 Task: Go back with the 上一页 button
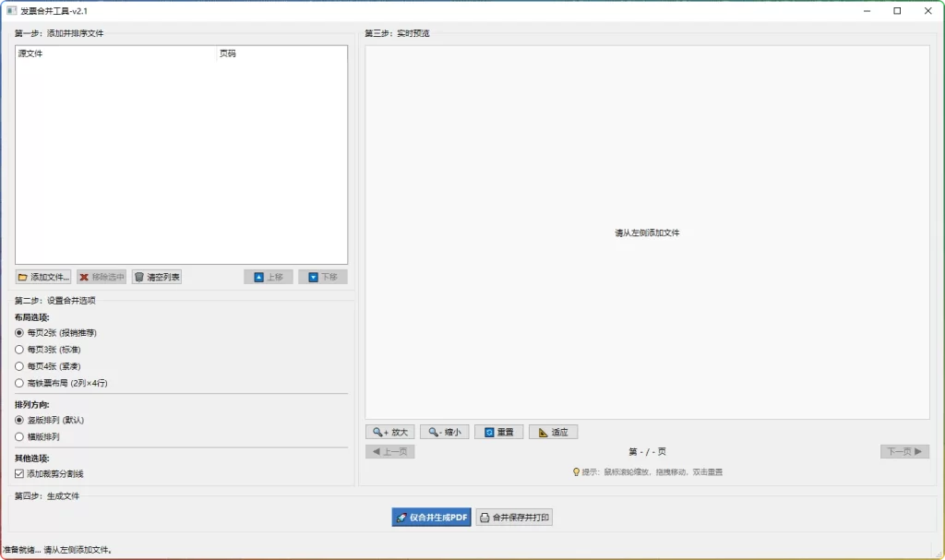point(389,451)
